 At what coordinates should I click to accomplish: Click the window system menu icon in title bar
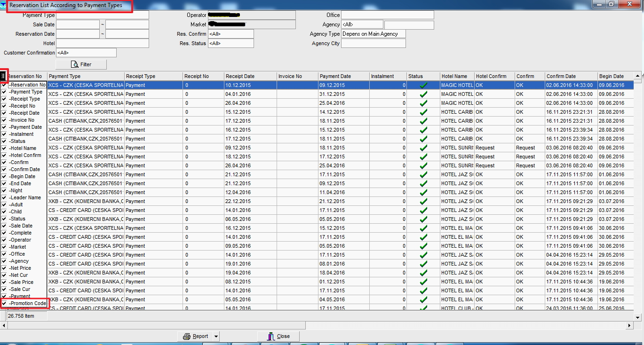coord(3,5)
